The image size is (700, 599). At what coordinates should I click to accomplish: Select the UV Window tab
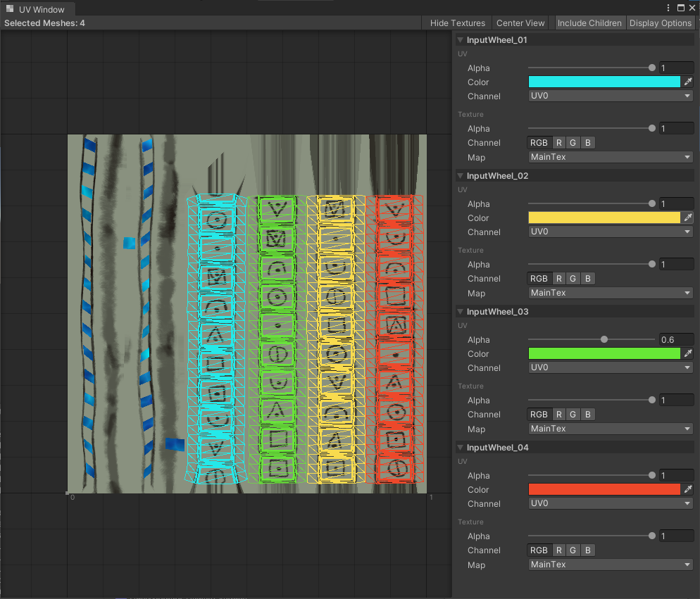pos(37,9)
